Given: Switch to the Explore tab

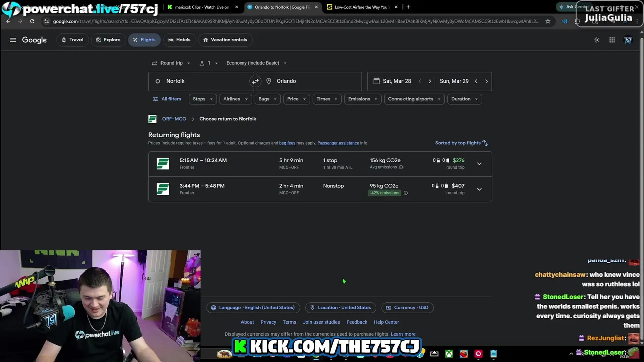Looking at the screenshot, I should click(x=108, y=40).
